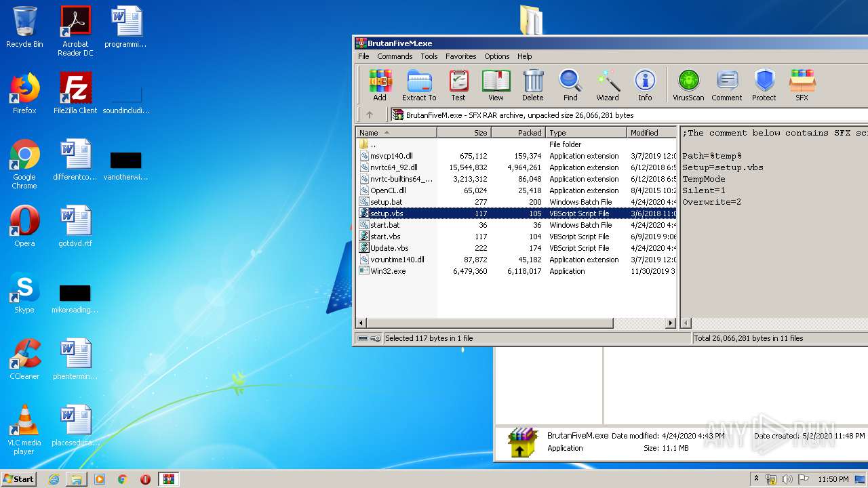Sort files by the Name column header

396,133
